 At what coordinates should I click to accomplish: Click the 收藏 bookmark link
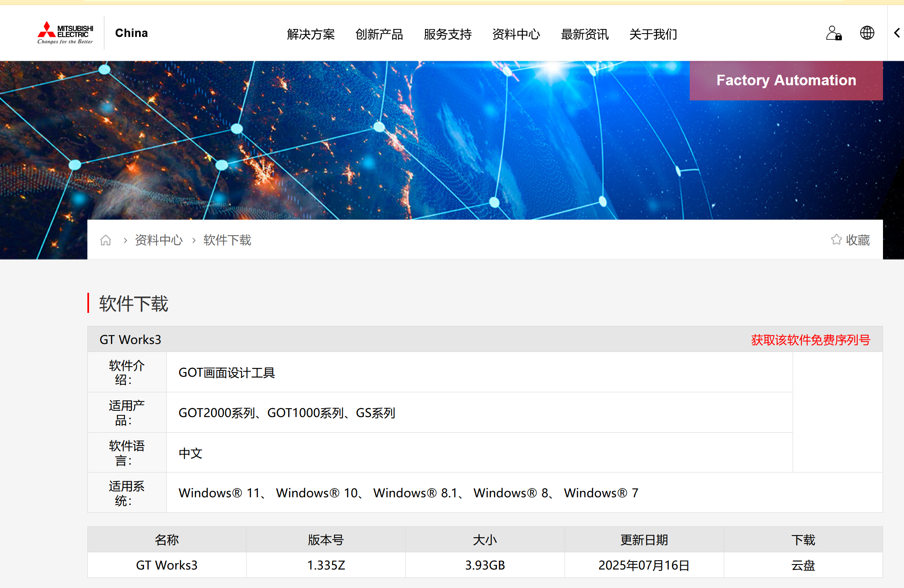point(858,240)
